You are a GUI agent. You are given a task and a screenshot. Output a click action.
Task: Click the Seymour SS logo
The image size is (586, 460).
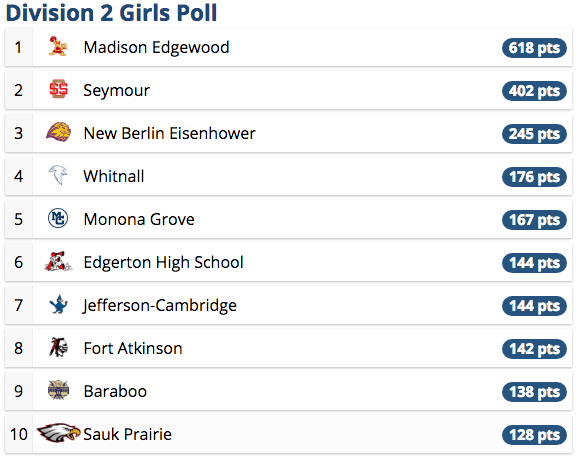pyautogui.click(x=58, y=89)
